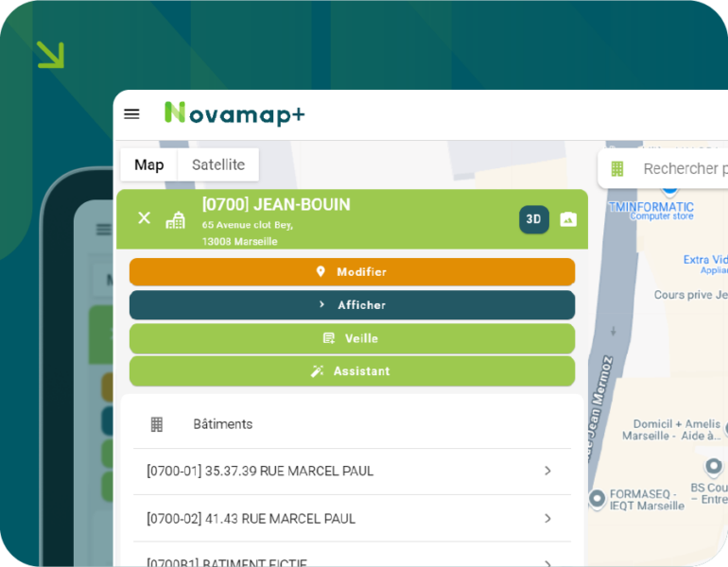Click the FORMASEQ IEQT Marseille map pin
728x567 pixels.
click(598, 498)
